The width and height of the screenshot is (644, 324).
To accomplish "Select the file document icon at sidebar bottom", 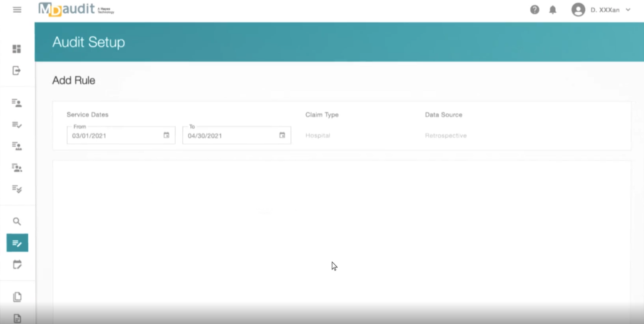I will pos(17,319).
